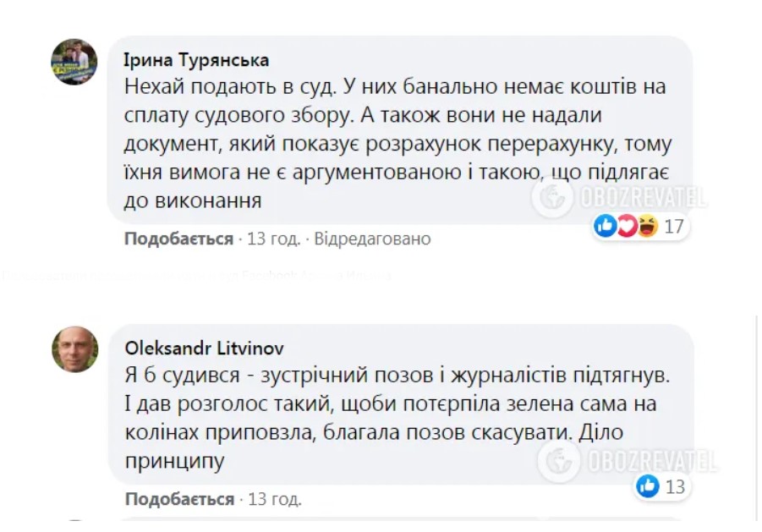The height and width of the screenshot is (532, 762).
Task: Select Ірина's comment text starting Нехай подають
Action: coord(398,143)
